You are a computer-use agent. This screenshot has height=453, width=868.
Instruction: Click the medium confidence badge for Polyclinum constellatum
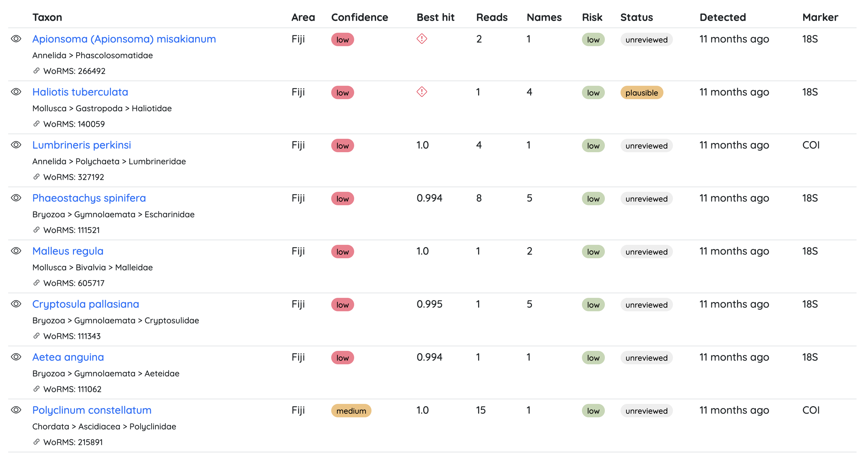click(x=351, y=411)
